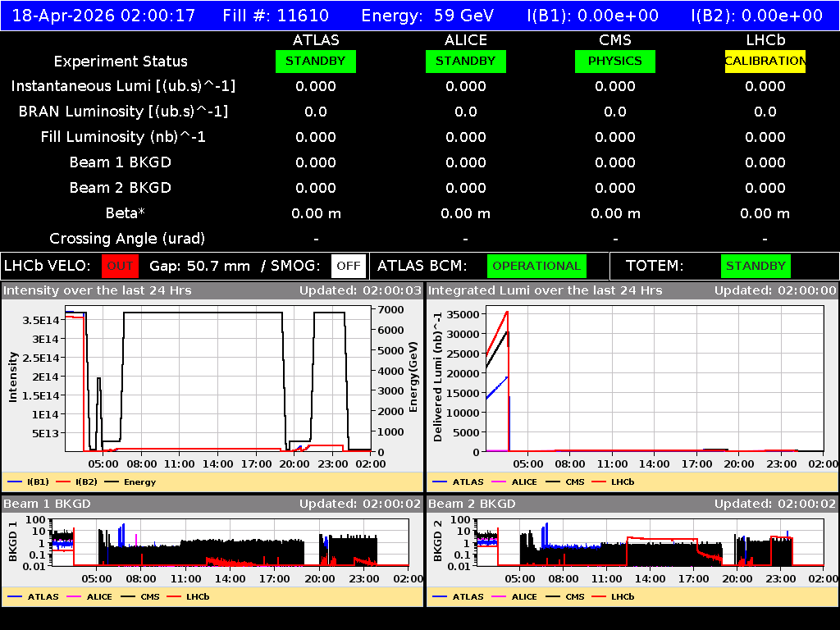This screenshot has height=630, width=840.
Task: Click the ATLAS STANDBY status indicator
Action: (315, 61)
